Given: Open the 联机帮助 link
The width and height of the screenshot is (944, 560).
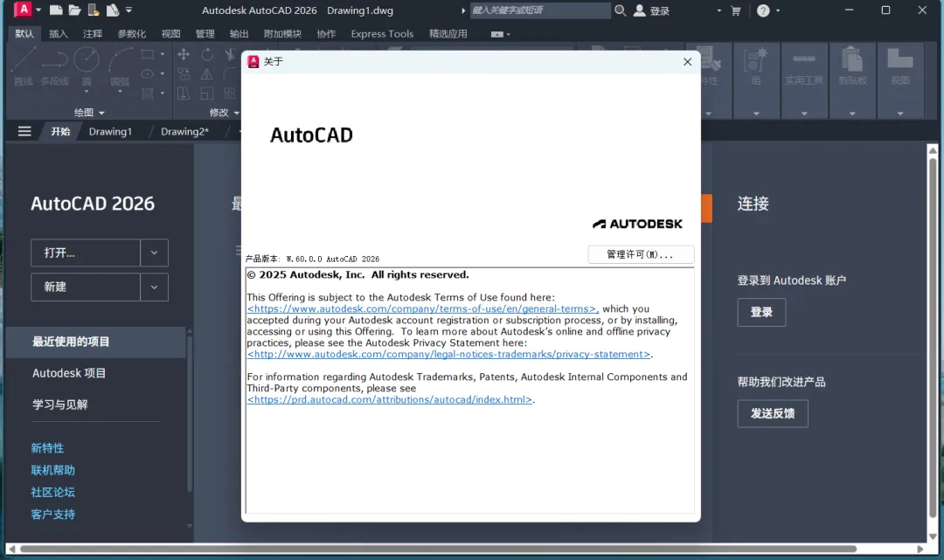Looking at the screenshot, I should coord(53,470).
